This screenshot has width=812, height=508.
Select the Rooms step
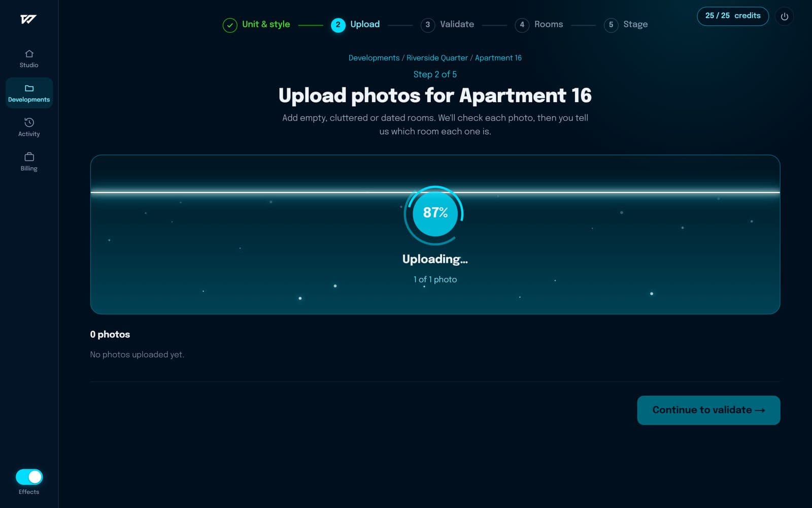pos(539,24)
